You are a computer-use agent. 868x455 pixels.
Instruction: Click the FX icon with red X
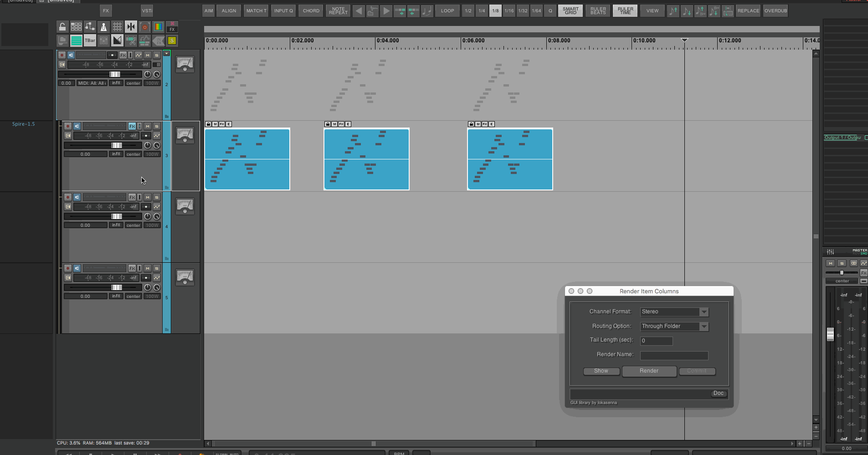click(172, 27)
